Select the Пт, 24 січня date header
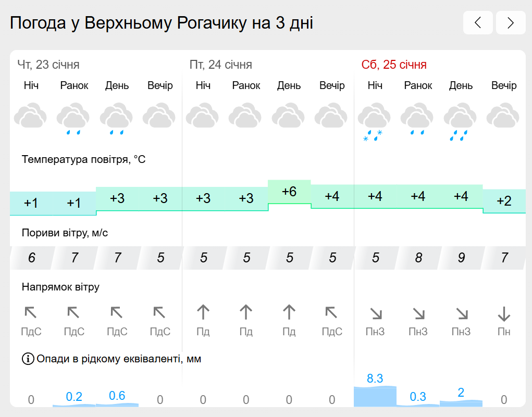 221,65
